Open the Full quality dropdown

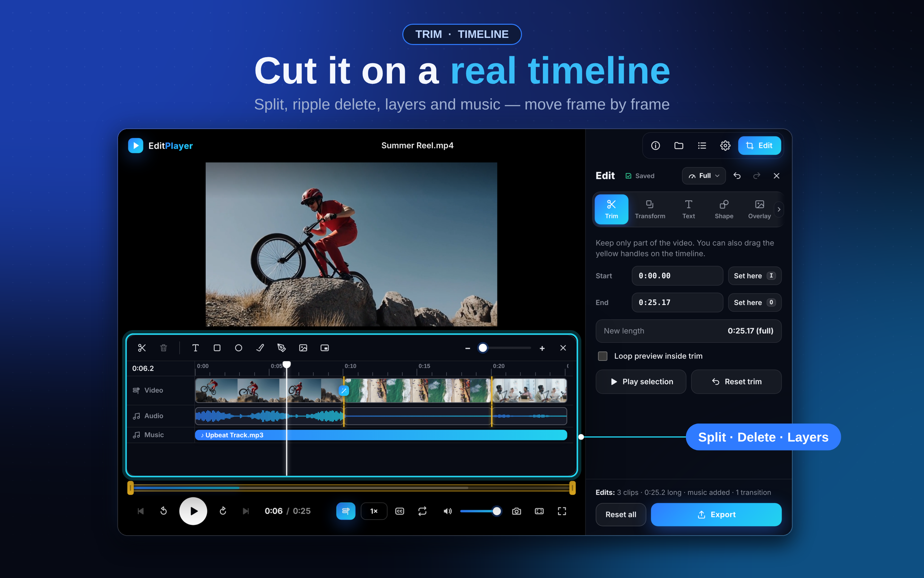pyautogui.click(x=704, y=176)
